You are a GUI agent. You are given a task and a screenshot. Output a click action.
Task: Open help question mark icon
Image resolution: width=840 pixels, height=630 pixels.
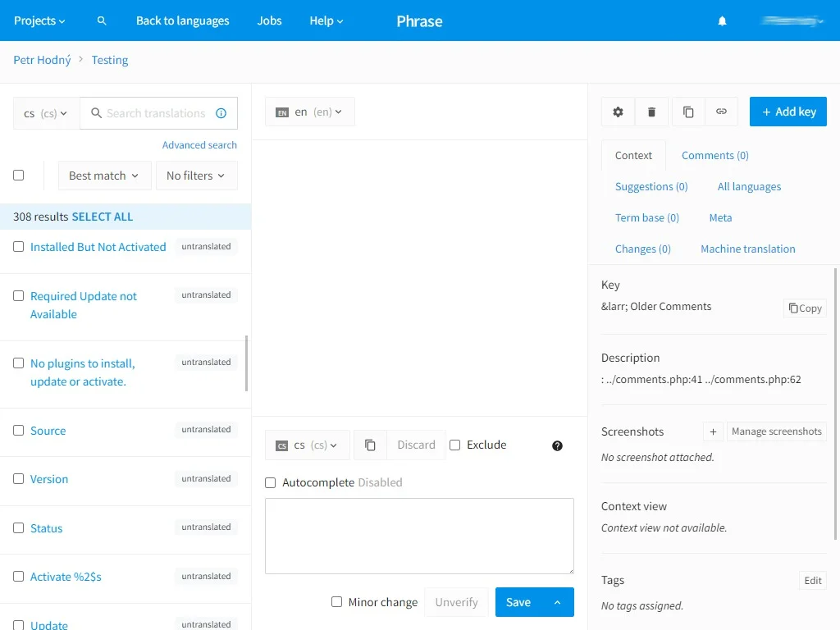click(x=558, y=445)
